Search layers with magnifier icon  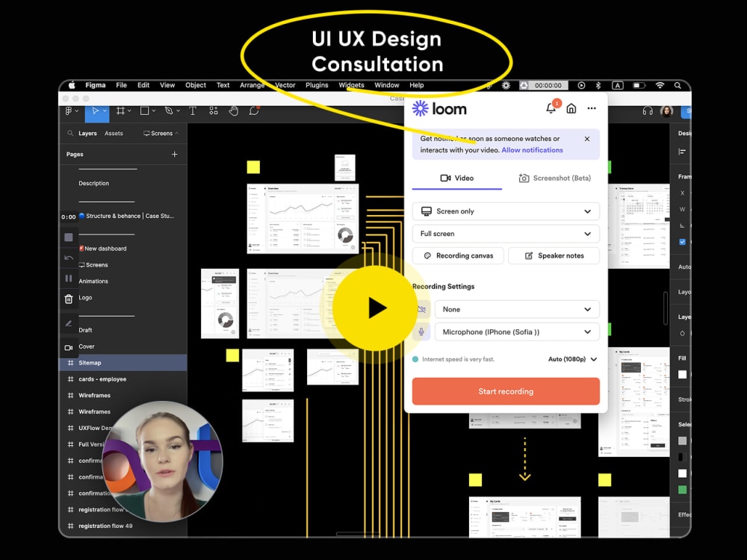pyautogui.click(x=70, y=134)
